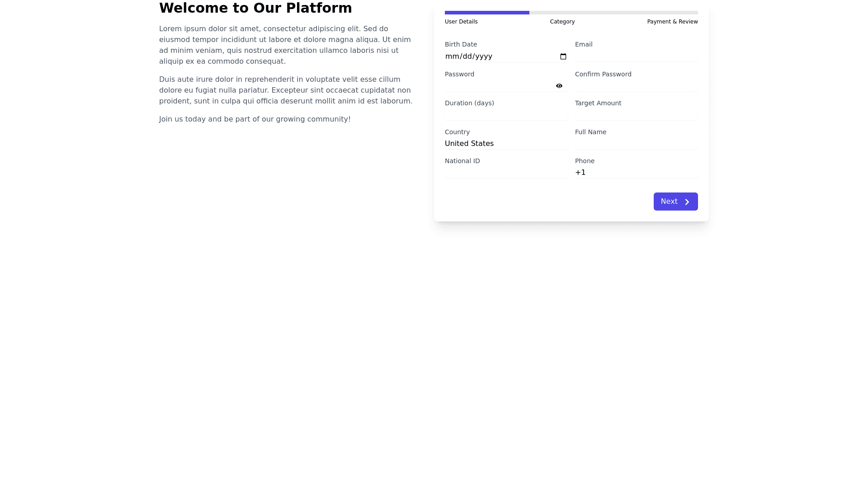Focus the Email input field
The image size is (868, 488).
click(x=636, y=55)
